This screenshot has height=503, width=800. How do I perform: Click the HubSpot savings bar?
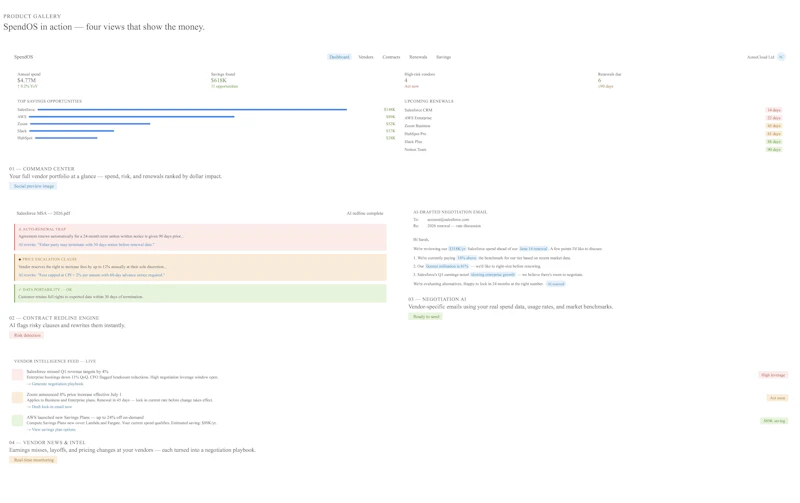click(x=66, y=138)
